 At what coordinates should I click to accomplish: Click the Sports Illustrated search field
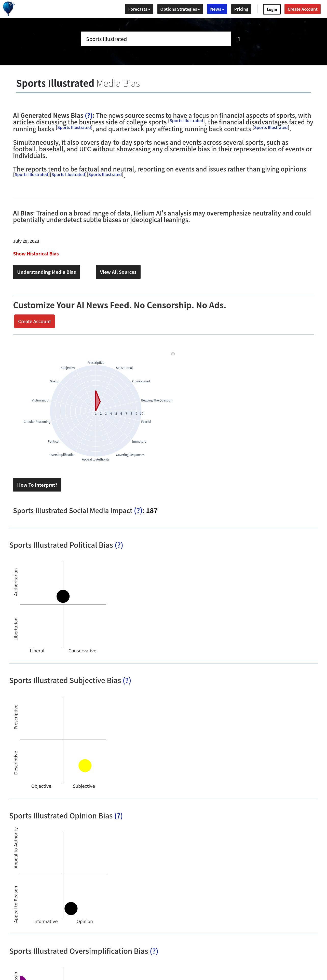(x=156, y=39)
